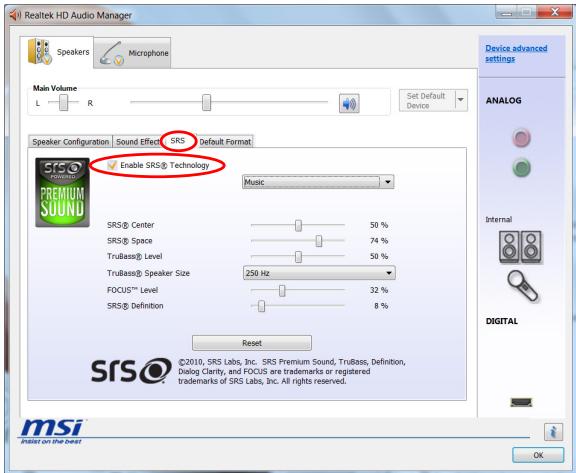
Task: Switch to the Speakers device tab
Action: pyautogui.click(x=57, y=52)
